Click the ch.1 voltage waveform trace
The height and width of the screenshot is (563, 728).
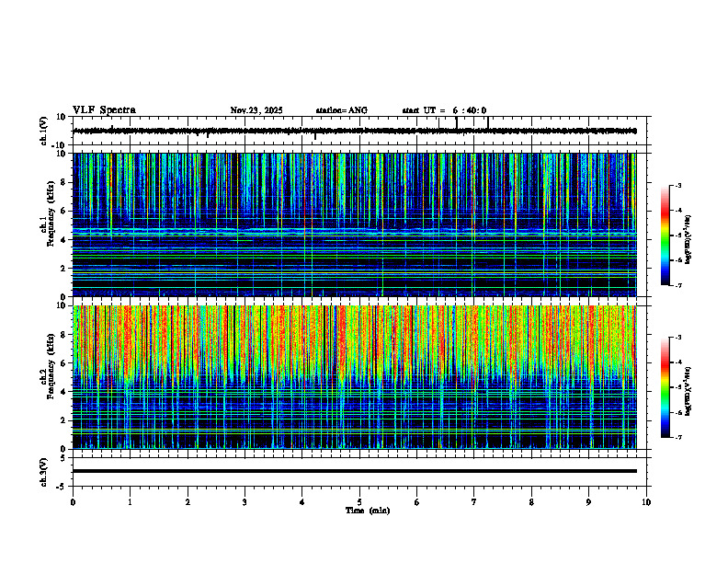point(355,131)
